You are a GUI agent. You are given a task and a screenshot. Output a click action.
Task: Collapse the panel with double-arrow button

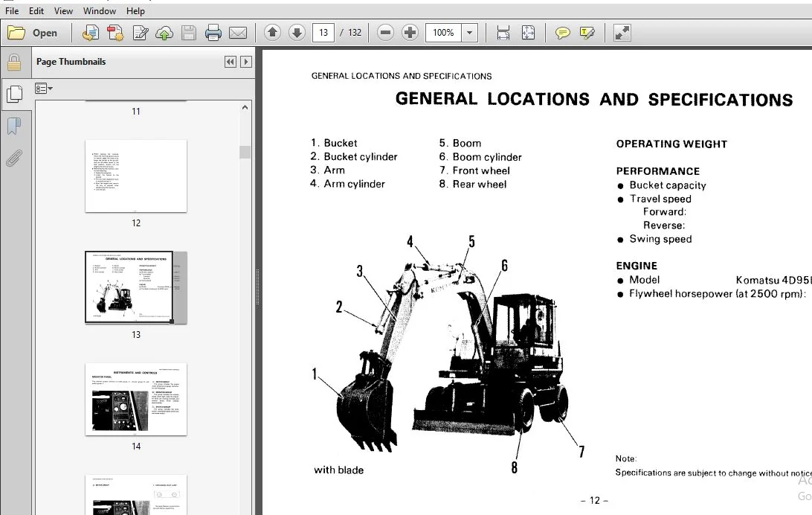tap(231, 62)
